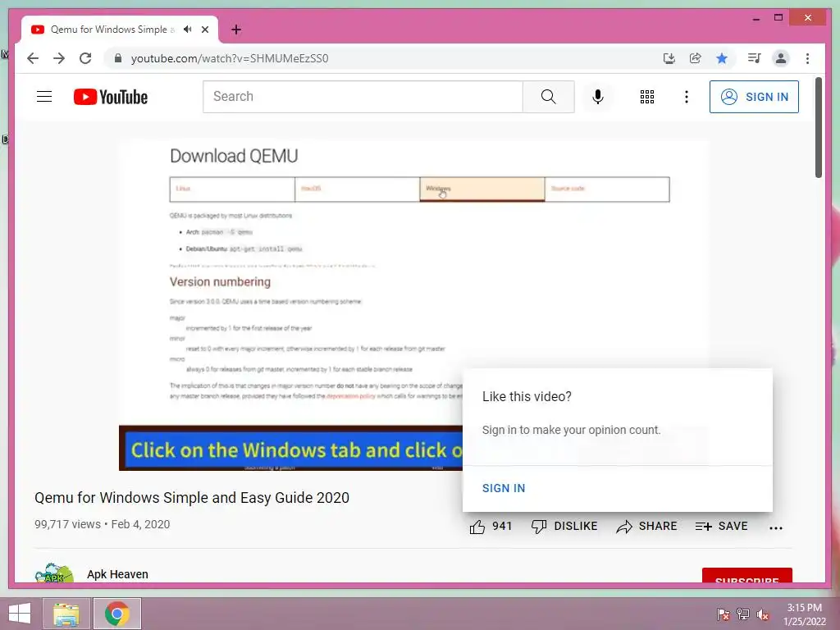Screen dimensions: 840x630
Task: Open the Chrome profile avatar
Action: pos(781,58)
